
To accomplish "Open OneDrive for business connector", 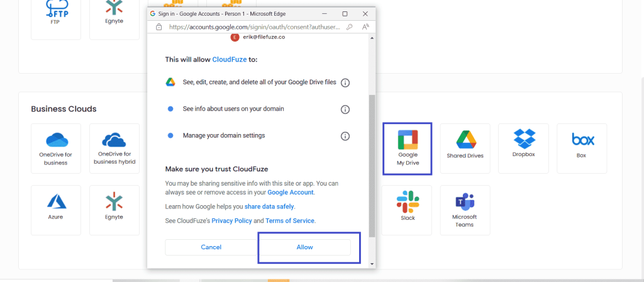I will coord(56,149).
